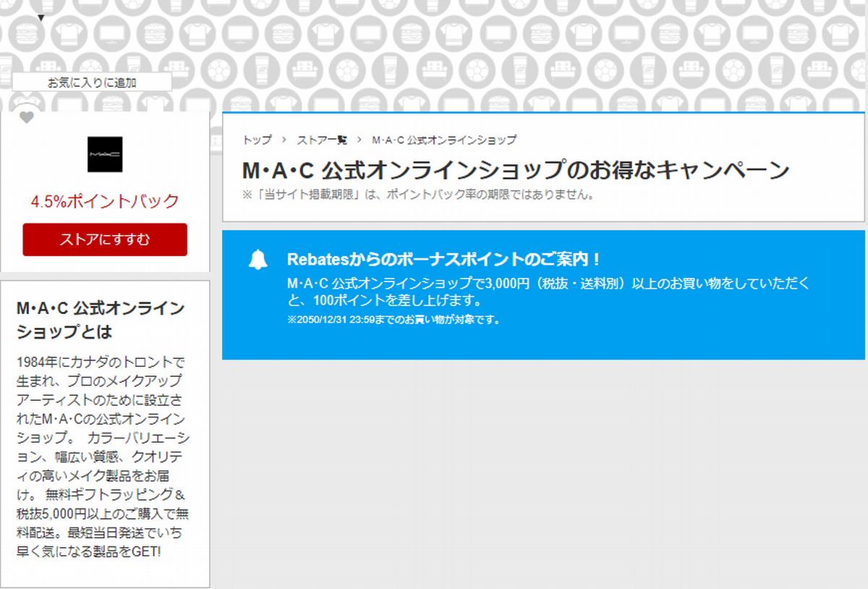Click the お気に入りに追加 tooltip label
Image resolution: width=868 pixels, height=589 pixels.
tap(92, 82)
